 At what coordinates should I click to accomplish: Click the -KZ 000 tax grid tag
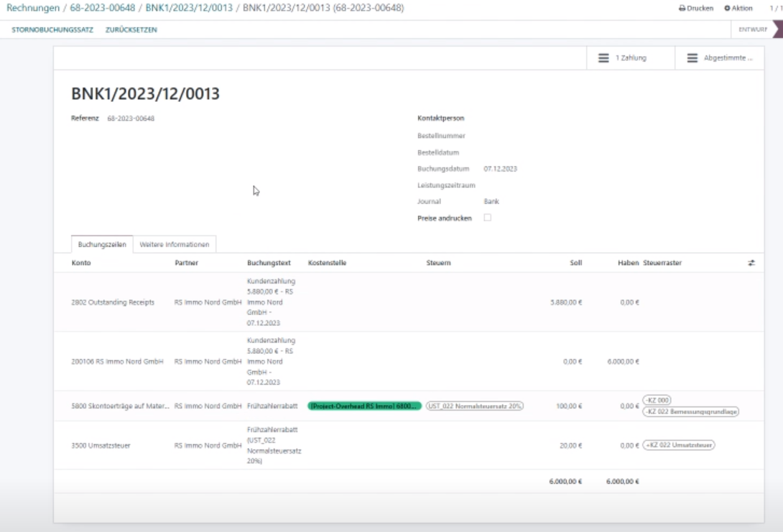click(657, 400)
